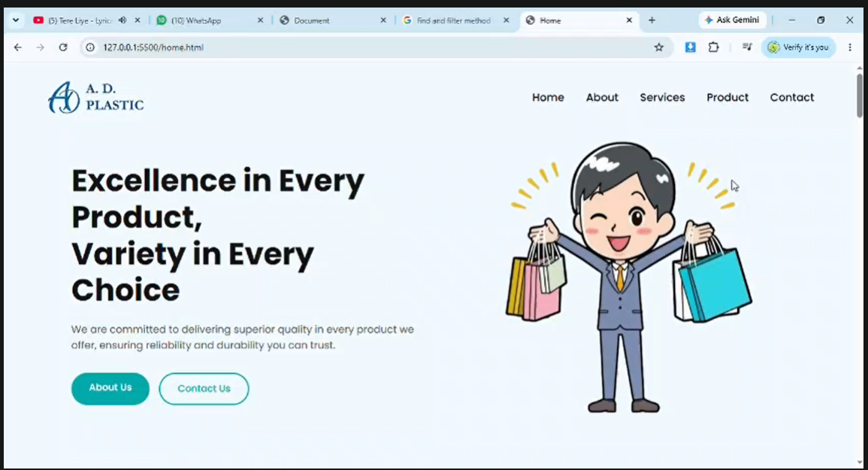Open Chrome three-dot menu
This screenshot has height=470, width=868.
850,47
